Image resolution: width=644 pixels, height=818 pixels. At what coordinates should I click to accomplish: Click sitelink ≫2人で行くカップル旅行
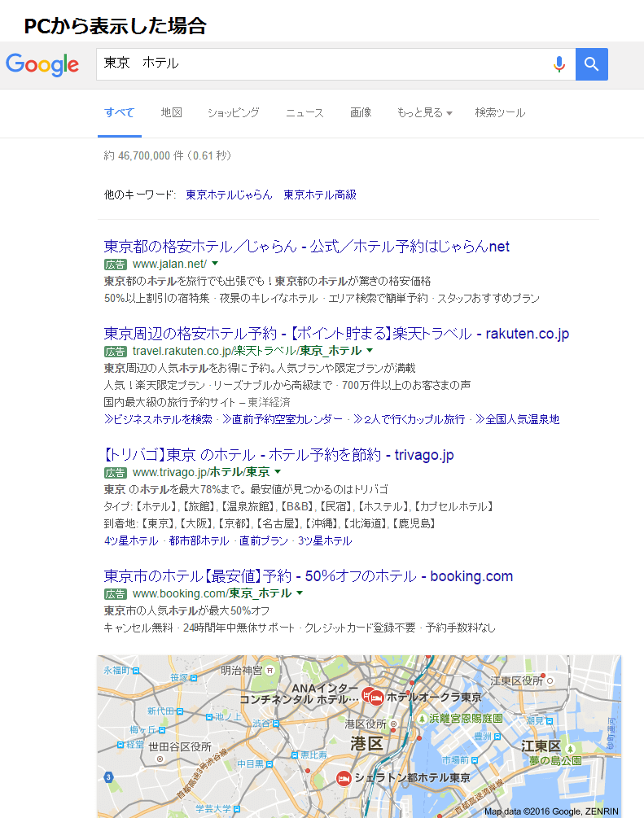point(409,419)
